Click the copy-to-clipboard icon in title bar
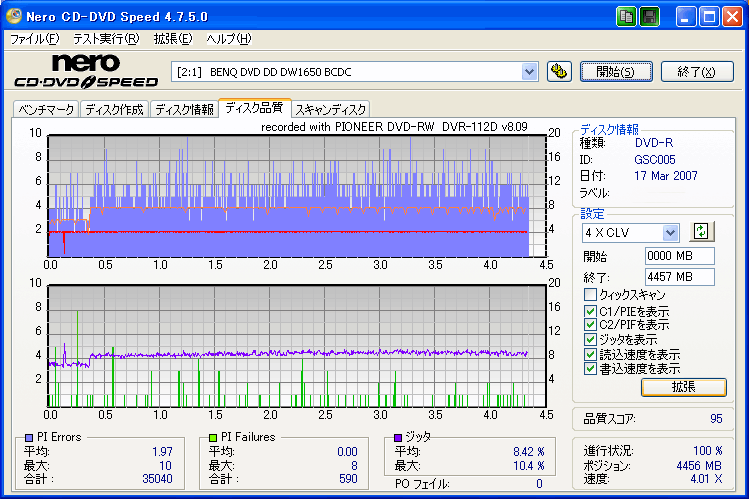This screenshot has height=499, width=749. [627, 17]
